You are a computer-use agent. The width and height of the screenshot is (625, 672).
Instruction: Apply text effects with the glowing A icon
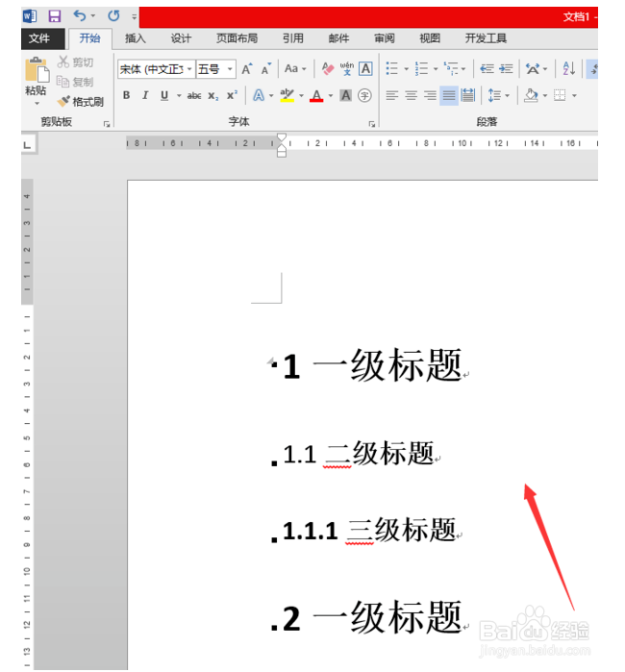click(259, 95)
